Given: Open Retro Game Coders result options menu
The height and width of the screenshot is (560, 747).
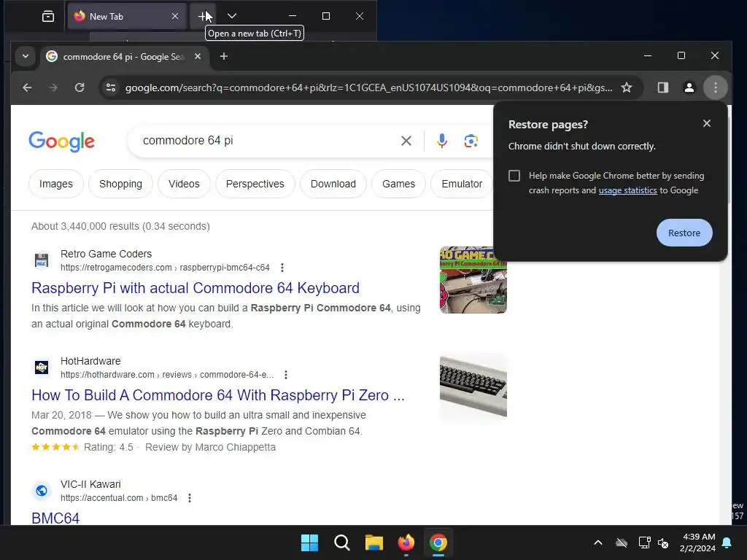Looking at the screenshot, I should point(282,268).
